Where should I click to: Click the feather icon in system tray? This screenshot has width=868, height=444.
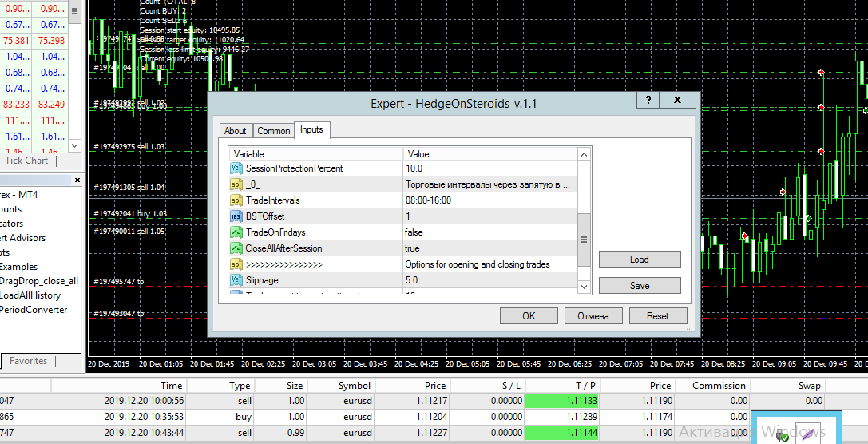click(807, 434)
